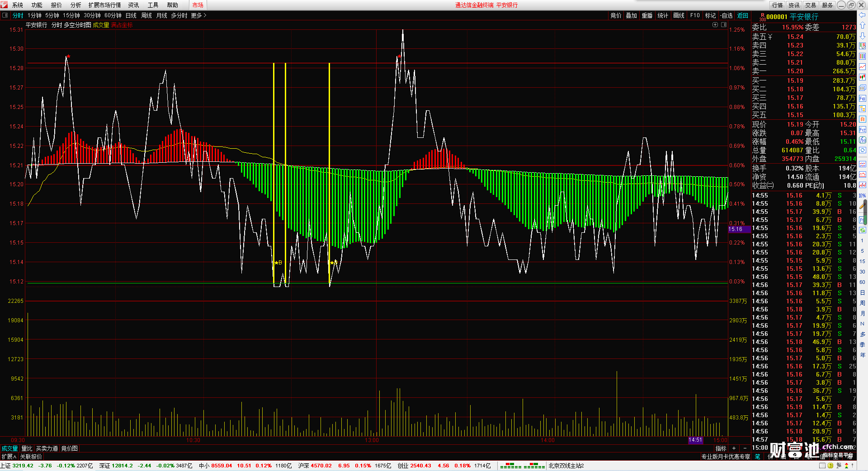Viewport: 868px width, 471px height.
Task: Switch to the 市场 tab
Action: (x=198, y=5)
